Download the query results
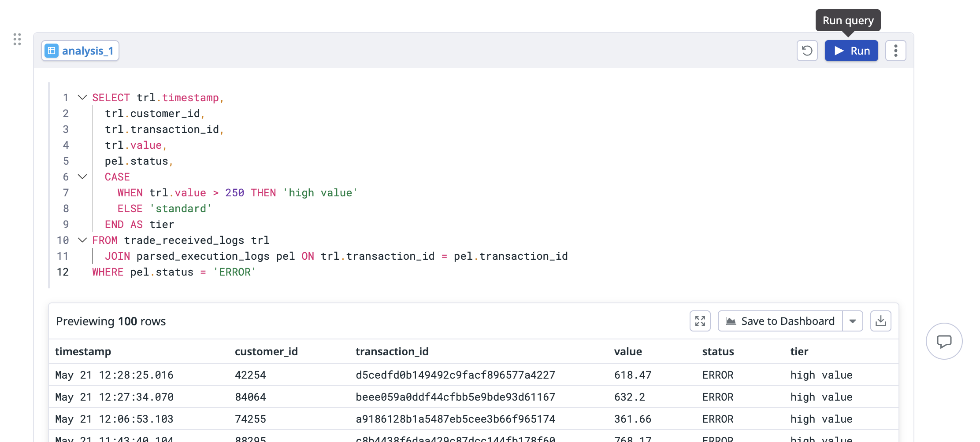The width and height of the screenshot is (980, 442). pos(880,321)
